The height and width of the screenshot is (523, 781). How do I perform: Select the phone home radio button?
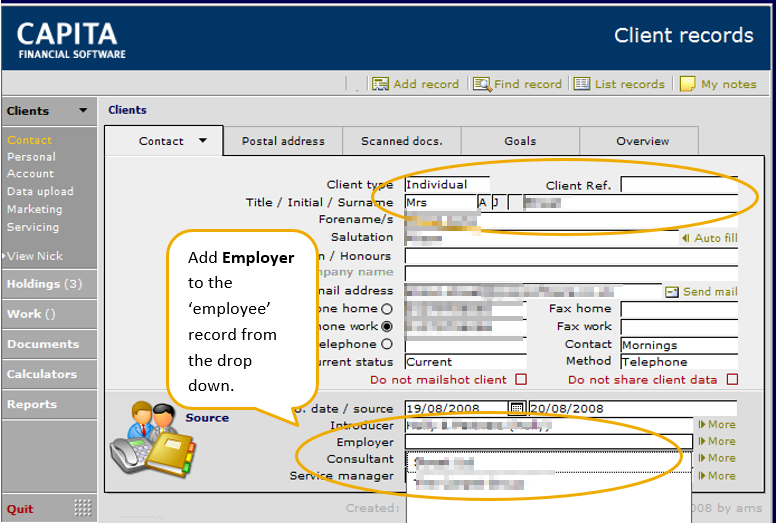pyautogui.click(x=387, y=309)
